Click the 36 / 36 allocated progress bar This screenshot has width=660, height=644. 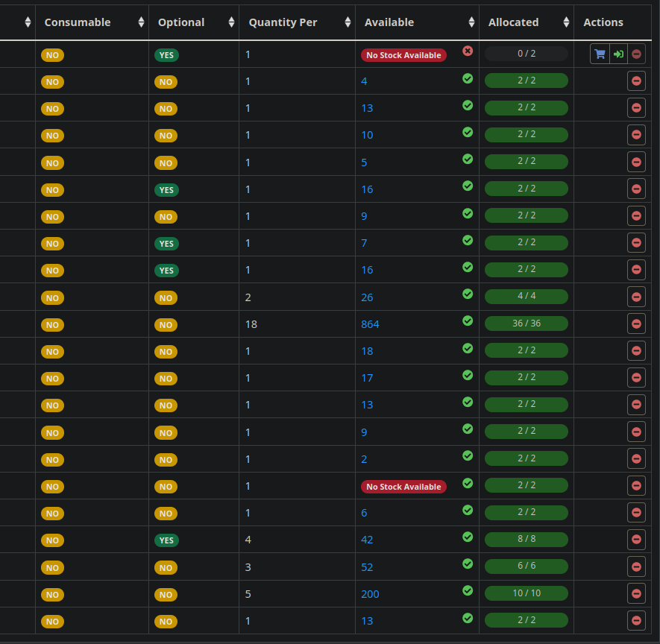(x=527, y=323)
